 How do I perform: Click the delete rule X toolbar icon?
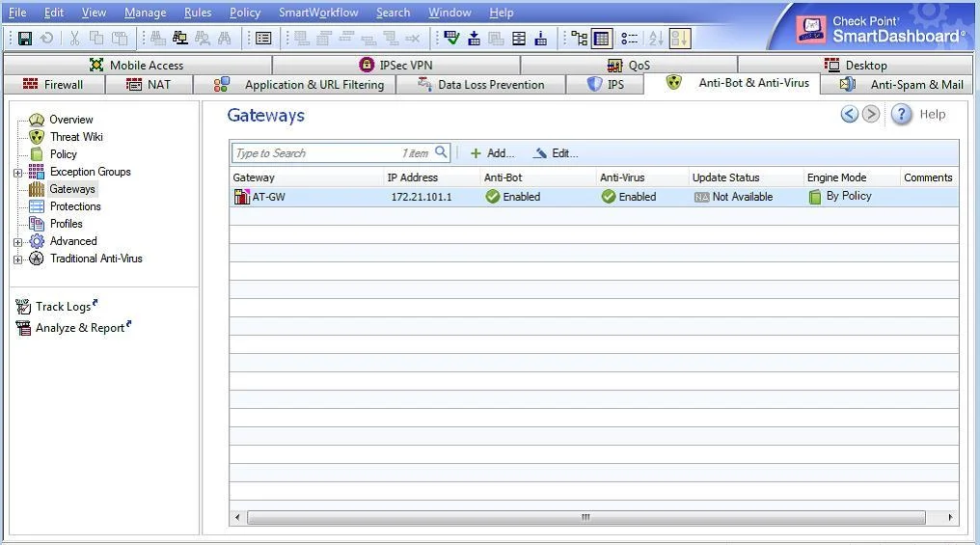pos(413,39)
